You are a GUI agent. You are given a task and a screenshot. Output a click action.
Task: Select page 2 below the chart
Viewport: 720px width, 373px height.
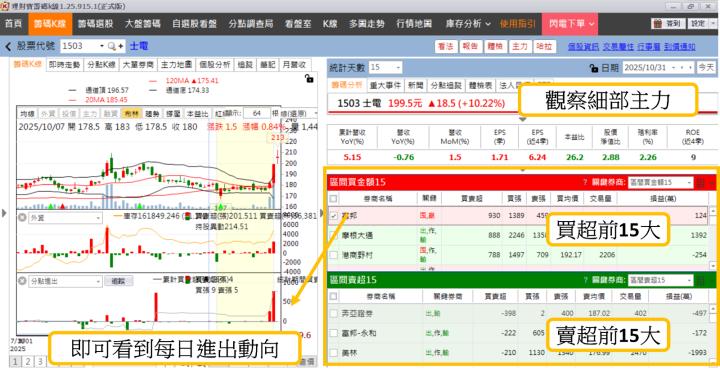click(x=28, y=361)
